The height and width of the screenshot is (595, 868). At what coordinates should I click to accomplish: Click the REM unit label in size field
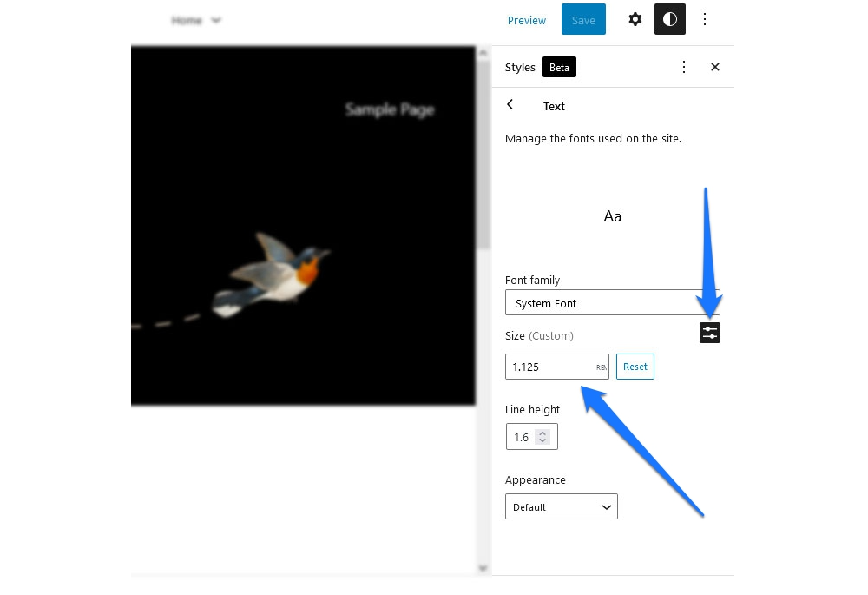click(601, 367)
